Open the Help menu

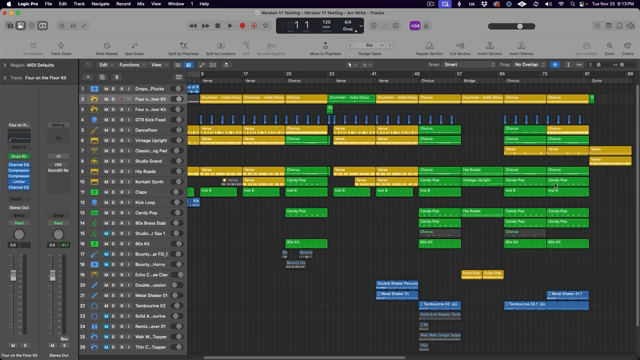pyautogui.click(x=204, y=4)
